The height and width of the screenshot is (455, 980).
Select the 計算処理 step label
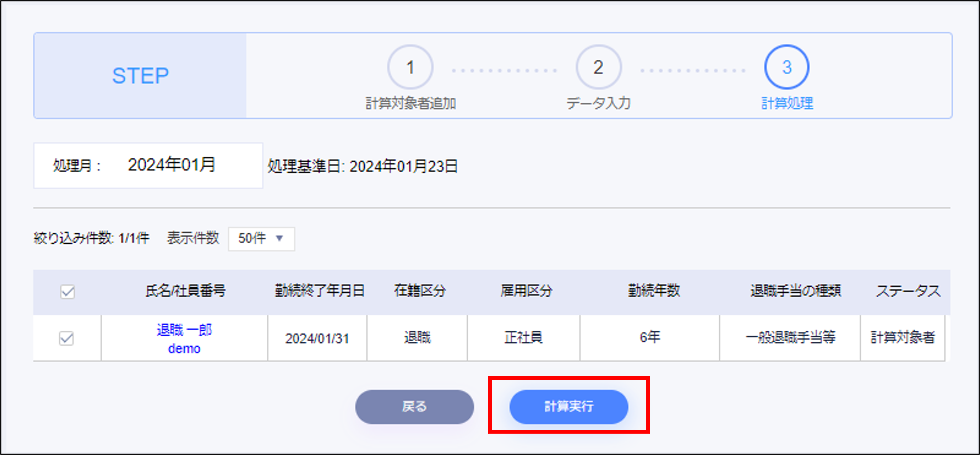tap(787, 103)
